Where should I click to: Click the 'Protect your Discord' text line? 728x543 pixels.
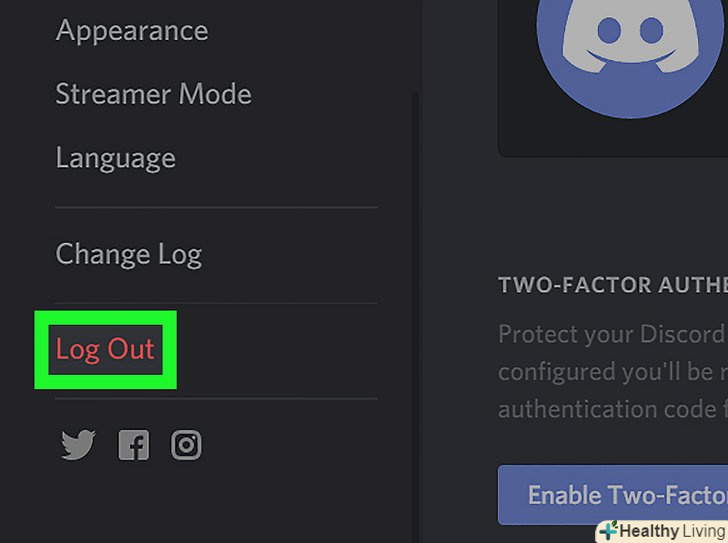(612, 334)
